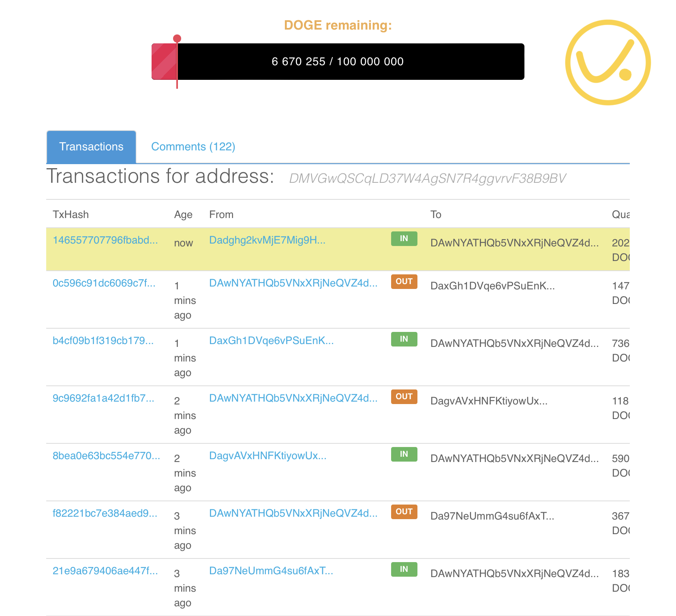Image resolution: width=676 pixels, height=616 pixels.
Task: Open transaction hash f82221bc7e384aed9...
Action: click(105, 513)
